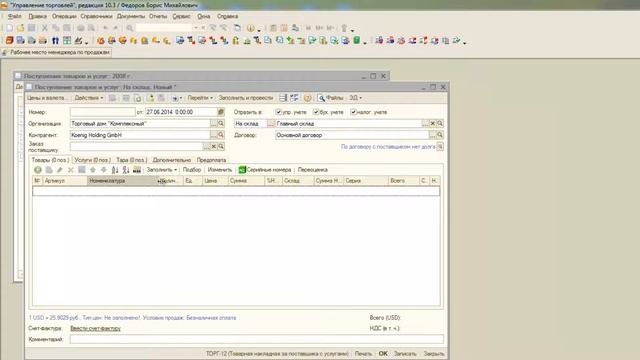640x360 pixels.
Task: Click the Print toolbar icon
Action: click(80, 28)
